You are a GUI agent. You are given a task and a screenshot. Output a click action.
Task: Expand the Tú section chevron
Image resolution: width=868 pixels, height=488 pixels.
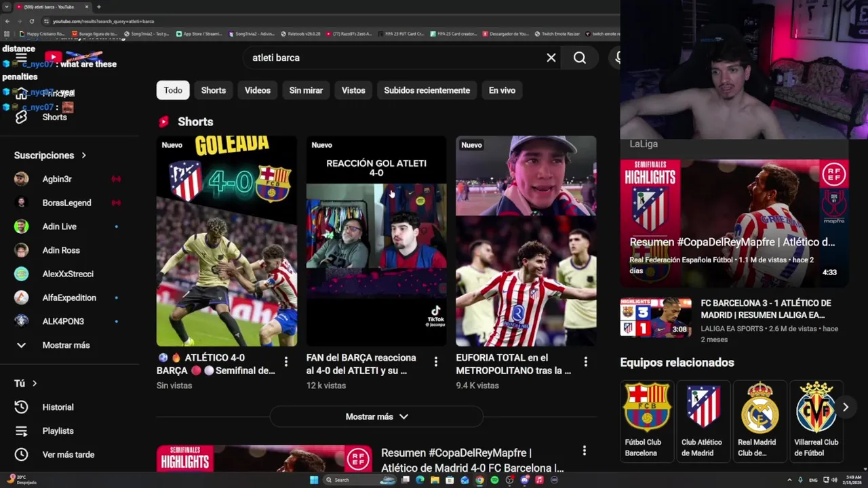35,384
